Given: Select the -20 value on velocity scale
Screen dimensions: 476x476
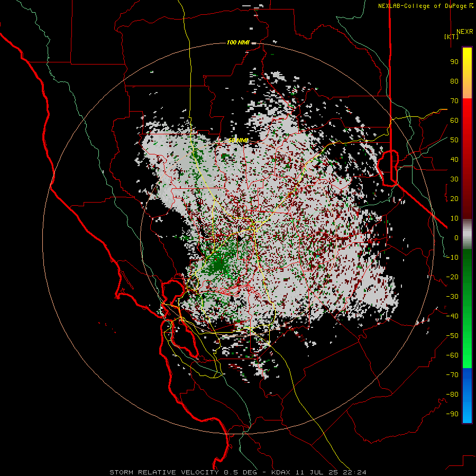Looking at the screenshot, I should [x=452, y=277].
